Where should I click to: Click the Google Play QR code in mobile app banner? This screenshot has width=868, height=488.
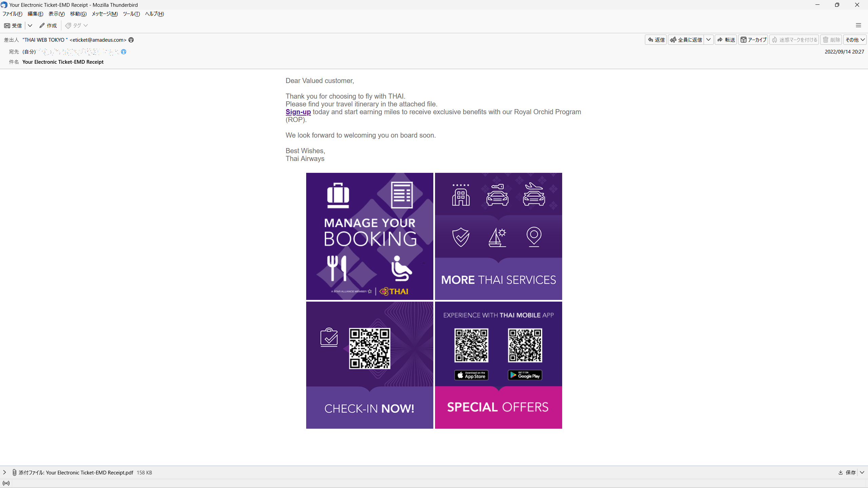click(525, 345)
